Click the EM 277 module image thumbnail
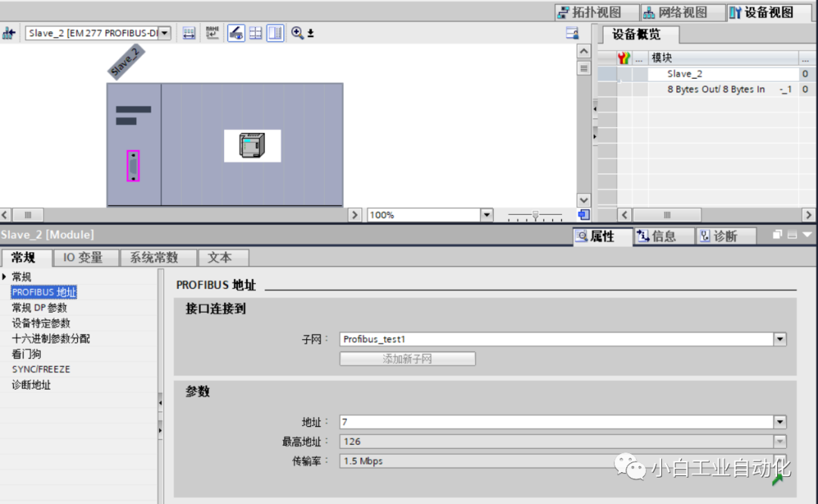 [x=252, y=145]
